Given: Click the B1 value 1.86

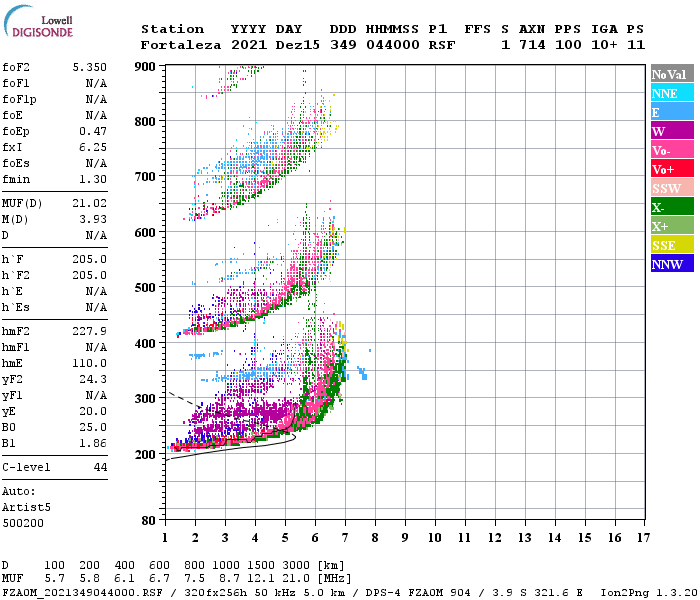Looking at the screenshot, I should click(93, 443).
